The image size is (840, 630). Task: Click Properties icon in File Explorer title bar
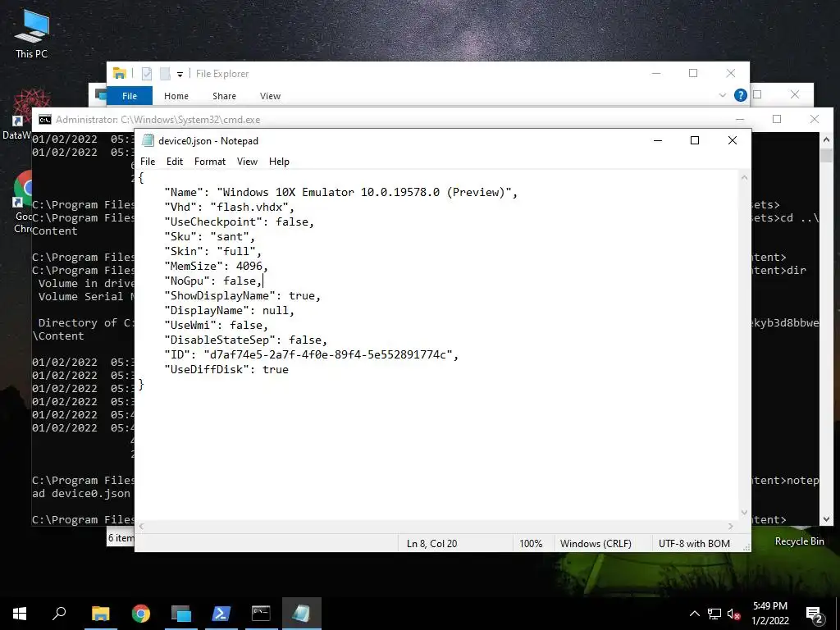coord(147,74)
